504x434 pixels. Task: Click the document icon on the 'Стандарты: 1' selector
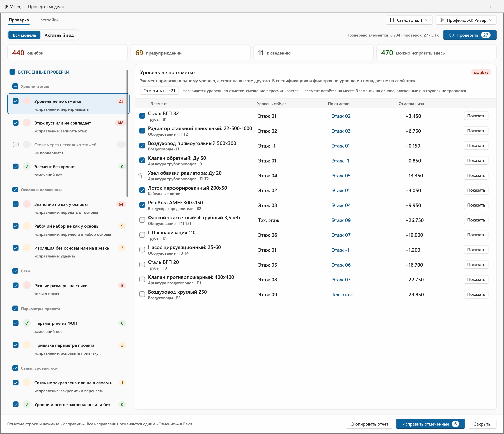point(392,20)
